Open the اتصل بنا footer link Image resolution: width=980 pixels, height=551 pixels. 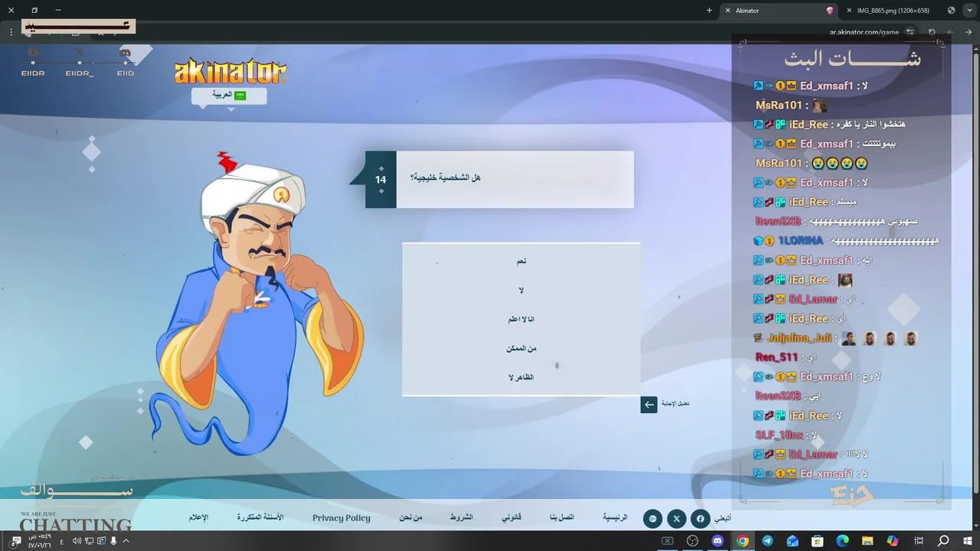coord(561,517)
